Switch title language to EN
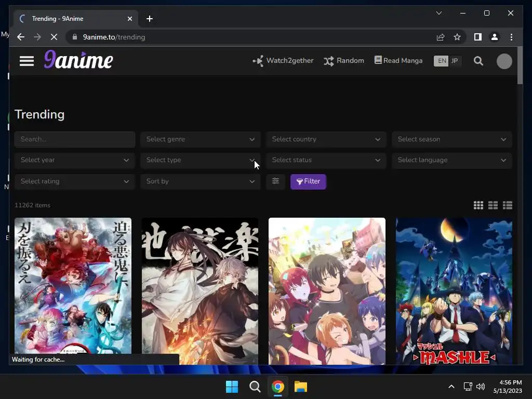 click(x=442, y=61)
